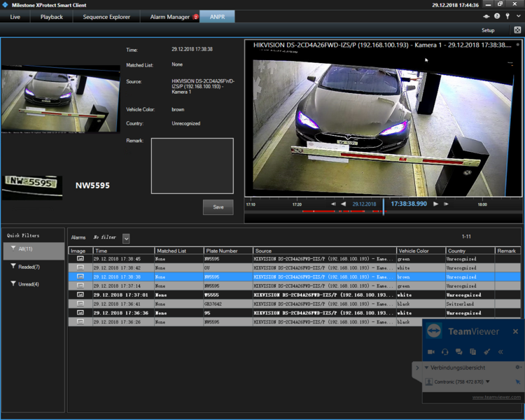
Task: Click image icon of 17:38:45 row
Action: pyautogui.click(x=80, y=258)
